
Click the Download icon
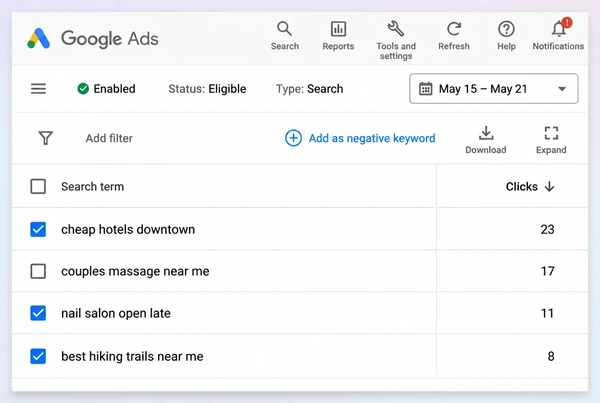pos(486,133)
